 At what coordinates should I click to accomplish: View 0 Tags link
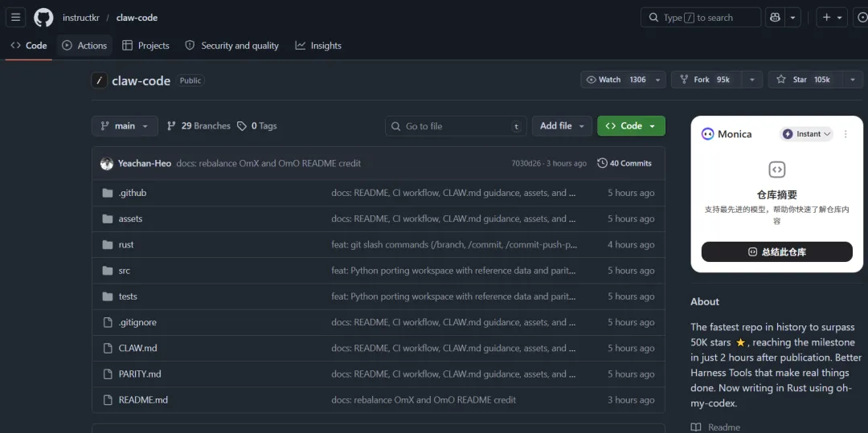(257, 126)
